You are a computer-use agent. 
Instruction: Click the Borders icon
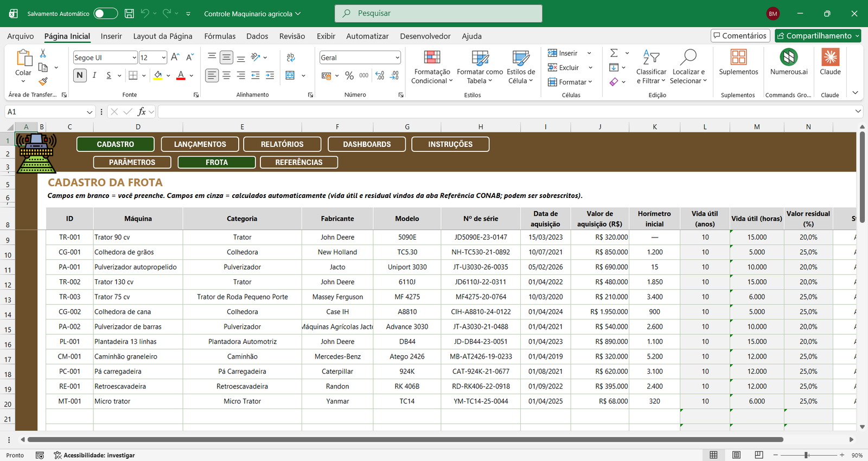[x=133, y=75]
